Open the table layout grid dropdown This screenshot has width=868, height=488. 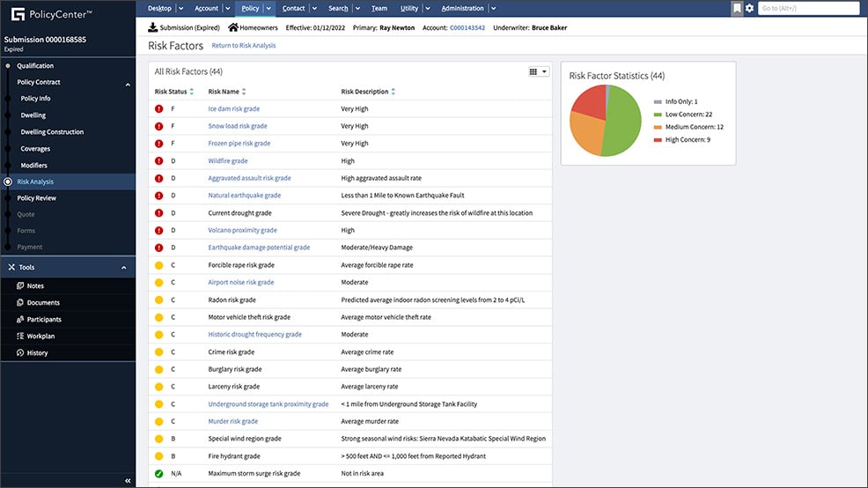538,71
